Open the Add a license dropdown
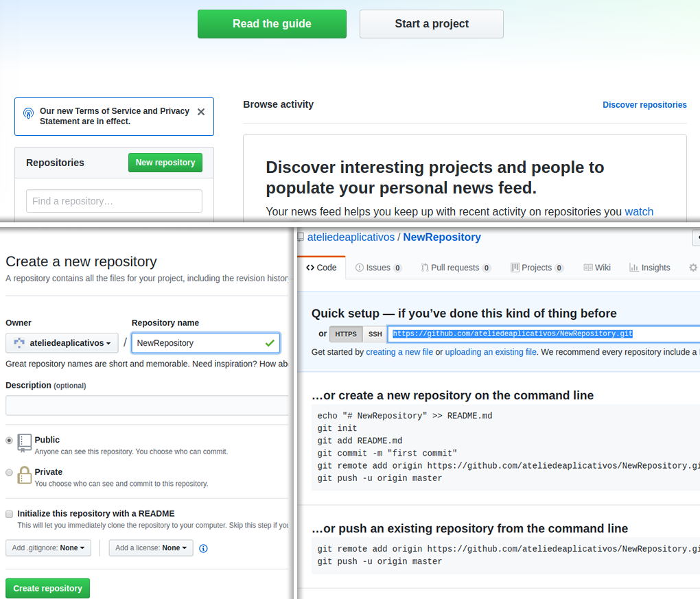Screen dimensions: 700x599 click(x=150, y=548)
